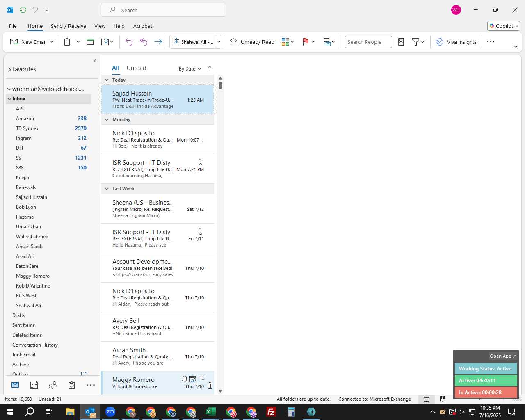Show only Unread messages
Viewport: 525px width, 420px height.
coord(136,68)
